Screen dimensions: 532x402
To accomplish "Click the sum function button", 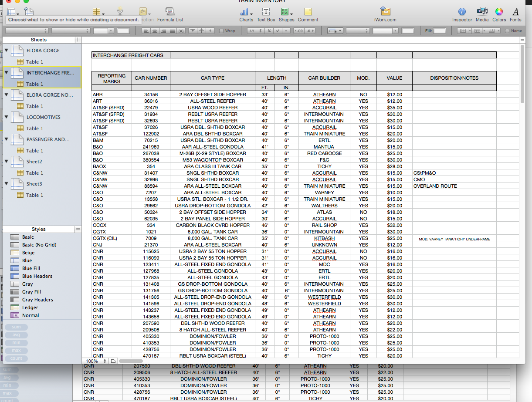I will click(x=16, y=327).
